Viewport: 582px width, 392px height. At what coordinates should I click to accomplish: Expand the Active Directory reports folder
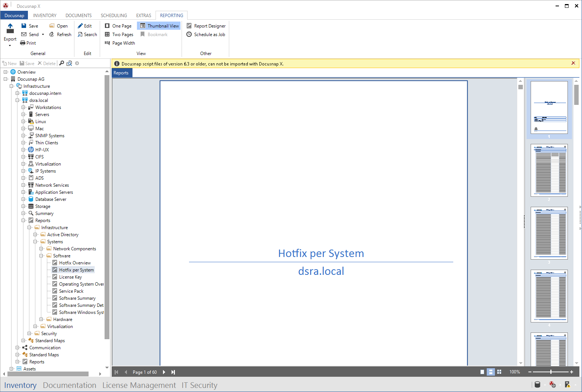click(35, 235)
